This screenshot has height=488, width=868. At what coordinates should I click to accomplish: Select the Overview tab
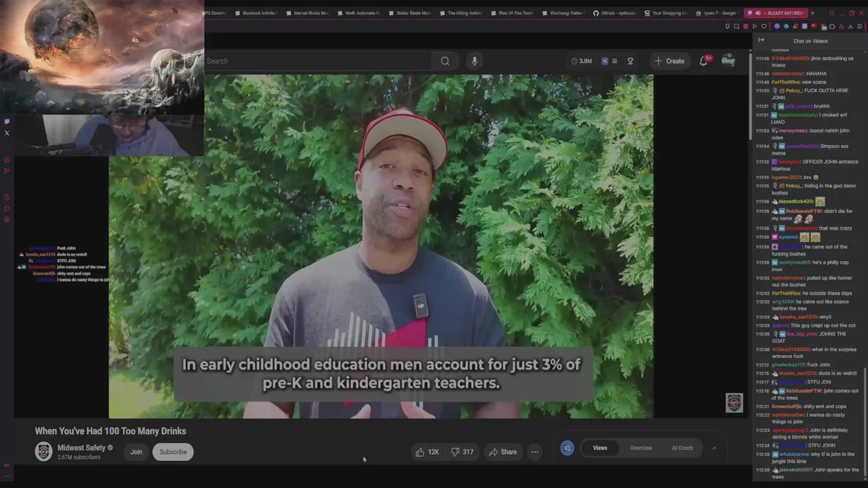[641, 448]
